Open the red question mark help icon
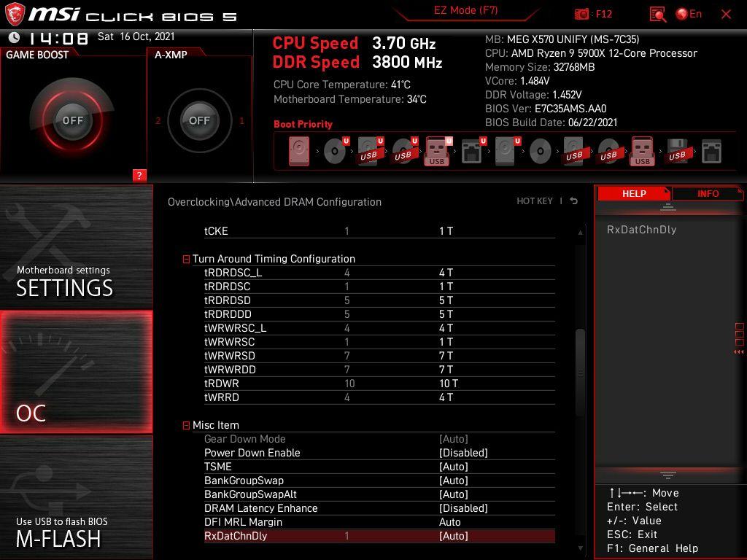Viewport: 747px width, 560px height. pos(139,175)
